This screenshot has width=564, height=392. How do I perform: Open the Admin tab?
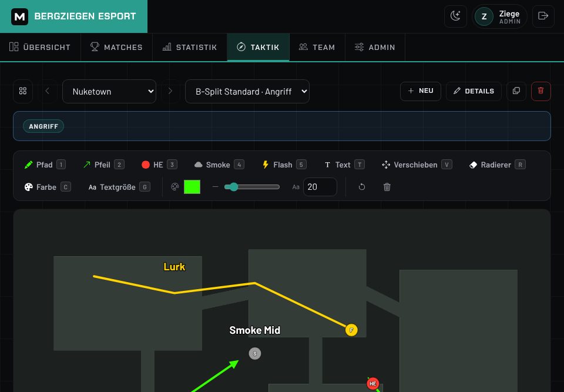click(375, 47)
